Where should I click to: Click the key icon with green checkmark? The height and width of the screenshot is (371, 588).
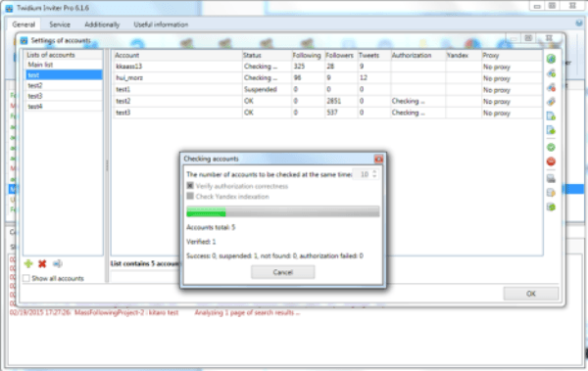(x=551, y=73)
